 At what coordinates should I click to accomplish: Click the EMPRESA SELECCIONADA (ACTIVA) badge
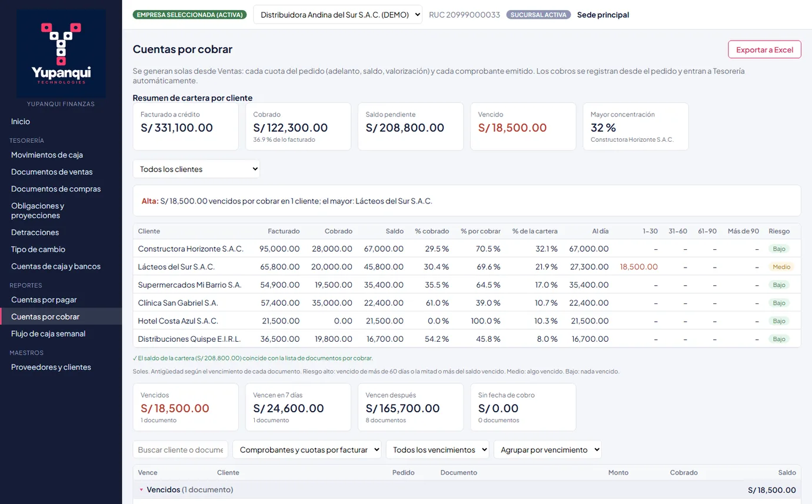pos(189,15)
